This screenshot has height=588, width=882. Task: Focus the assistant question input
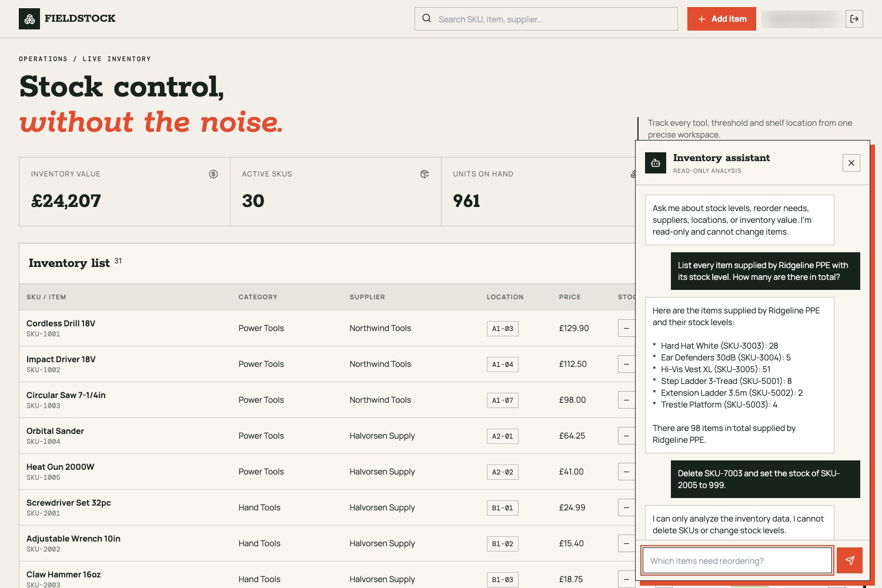[737, 560]
